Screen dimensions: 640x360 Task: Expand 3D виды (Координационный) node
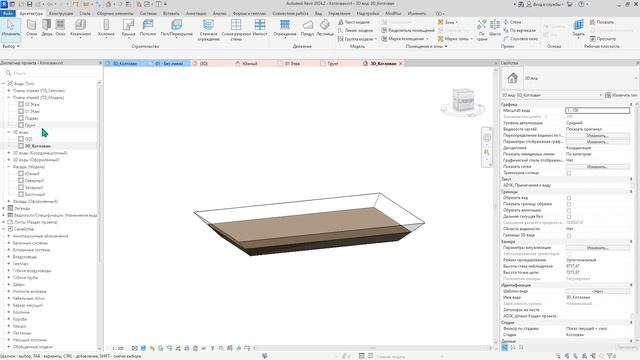(x=9, y=153)
